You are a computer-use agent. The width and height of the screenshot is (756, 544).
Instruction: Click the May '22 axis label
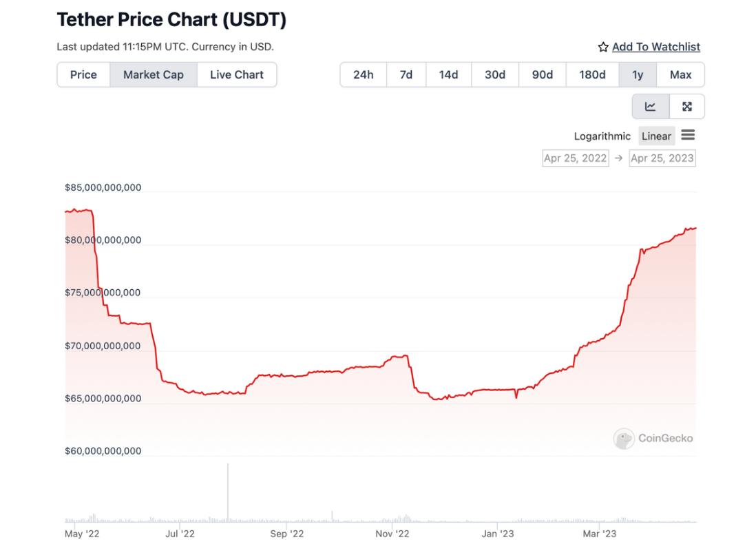tap(82, 534)
